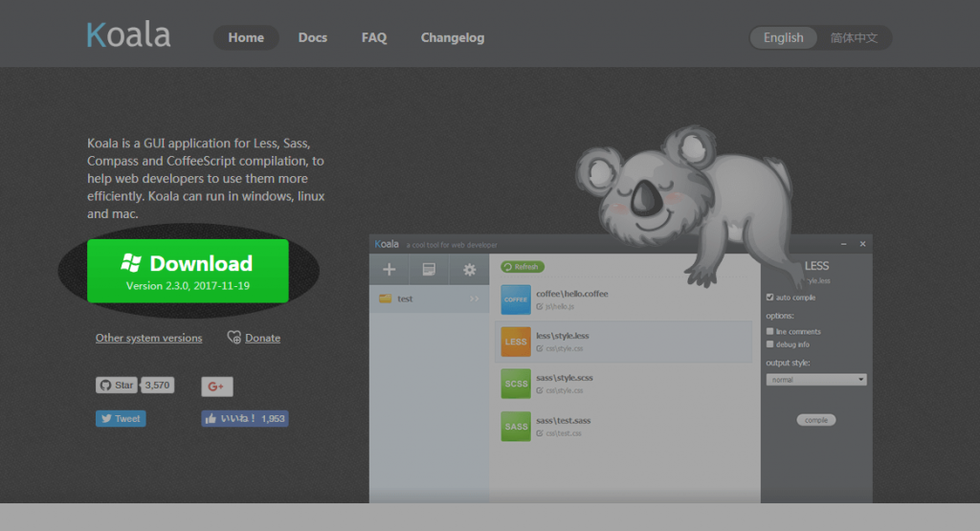Image resolution: width=980 pixels, height=531 pixels.
Task: Click the add project plus icon
Action: tap(389, 269)
